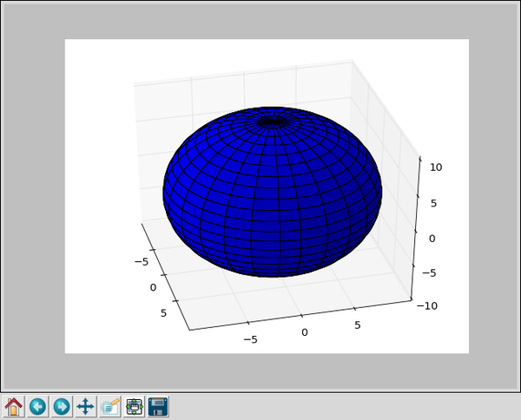This screenshot has height=420, width=521.
Task: Click tick label 0 on the right vertical axis
Action: coord(432,239)
